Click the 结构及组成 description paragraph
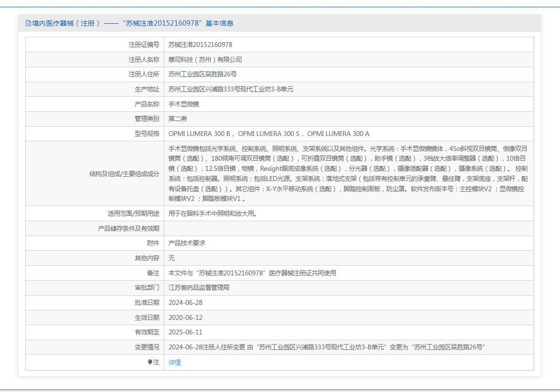 click(x=348, y=173)
